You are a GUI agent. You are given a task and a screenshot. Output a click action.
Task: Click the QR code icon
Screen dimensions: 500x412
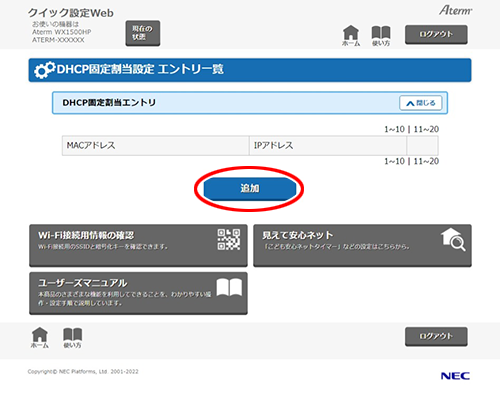pyautogui.click(x=229, y=239)
